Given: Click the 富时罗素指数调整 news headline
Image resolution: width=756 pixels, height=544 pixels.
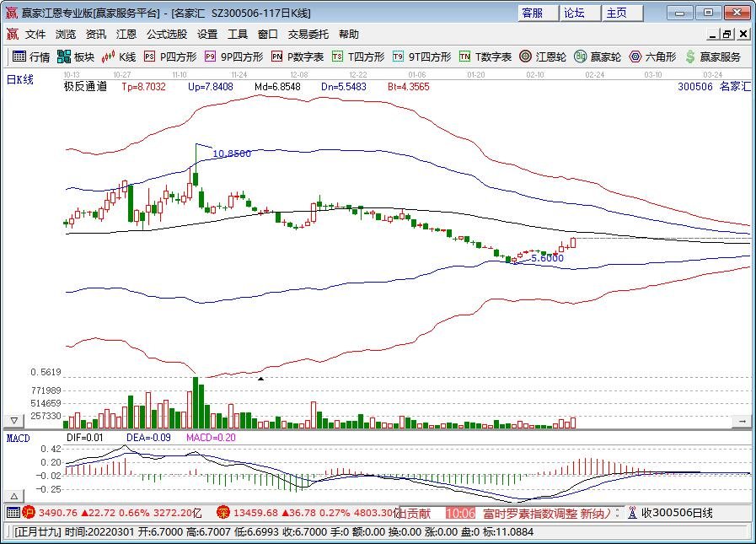Looking at the screenshot, I should [x=547, y=513].
